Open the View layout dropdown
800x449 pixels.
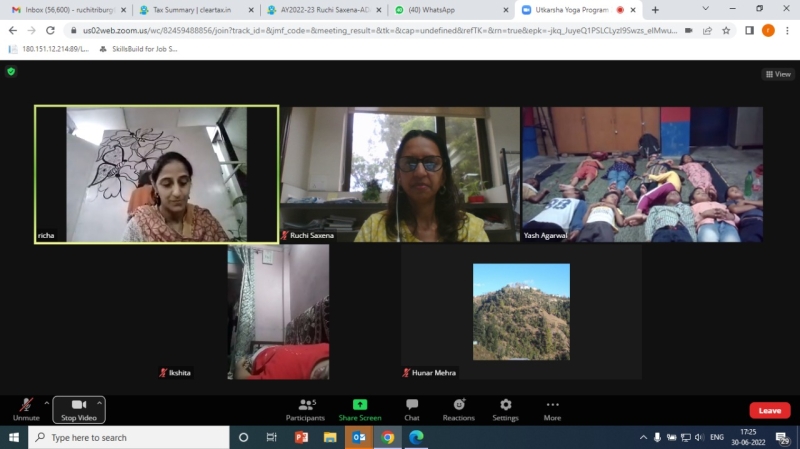[777, 74]
